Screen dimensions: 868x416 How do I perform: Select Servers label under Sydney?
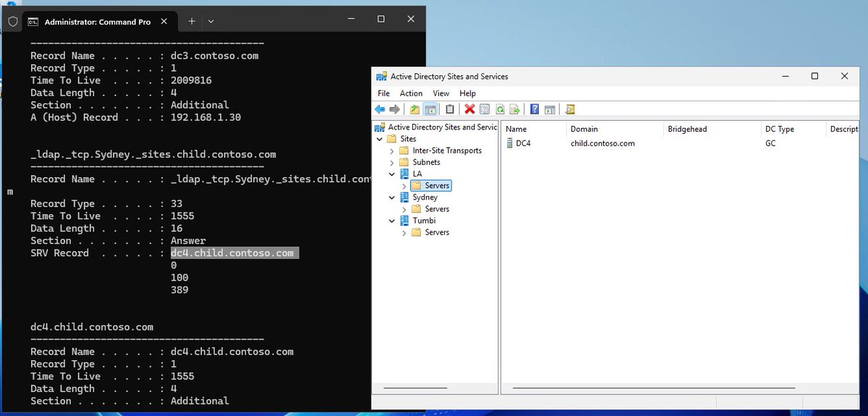437,209
